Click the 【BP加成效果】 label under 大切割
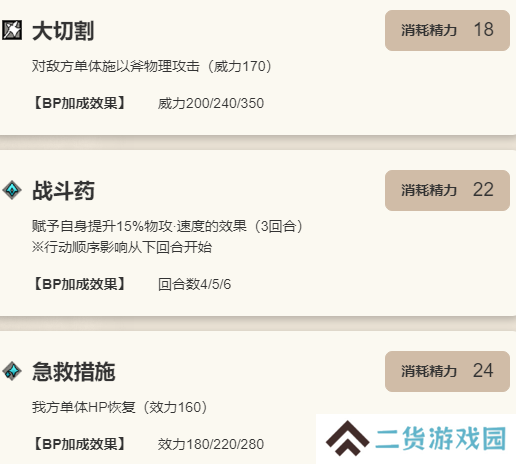 click(80, 103)
